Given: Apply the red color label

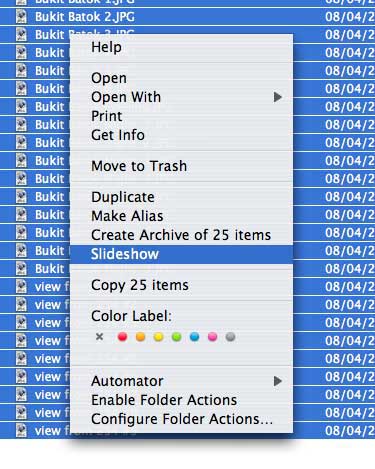Looking at the screenshot, I should tap(122, 337).
